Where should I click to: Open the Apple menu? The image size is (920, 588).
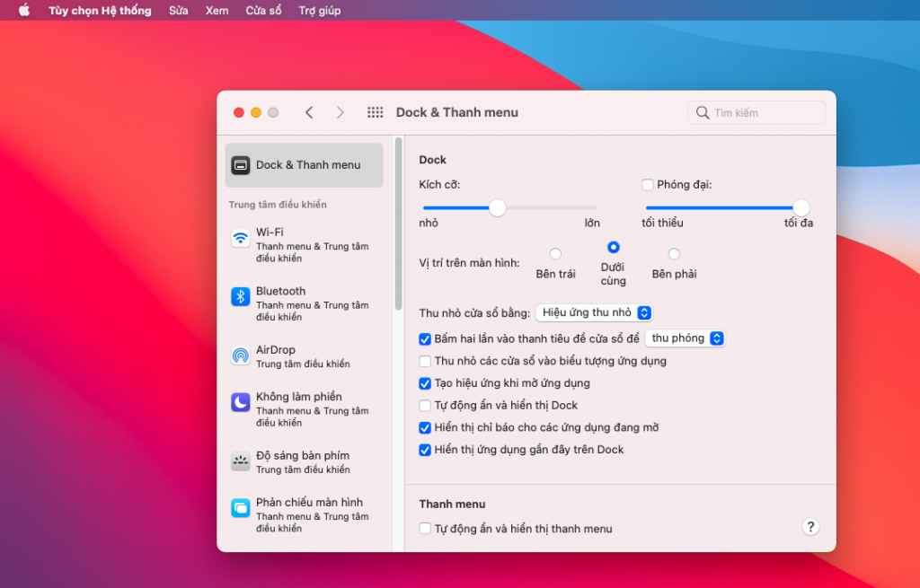click(x=24, y=10)
